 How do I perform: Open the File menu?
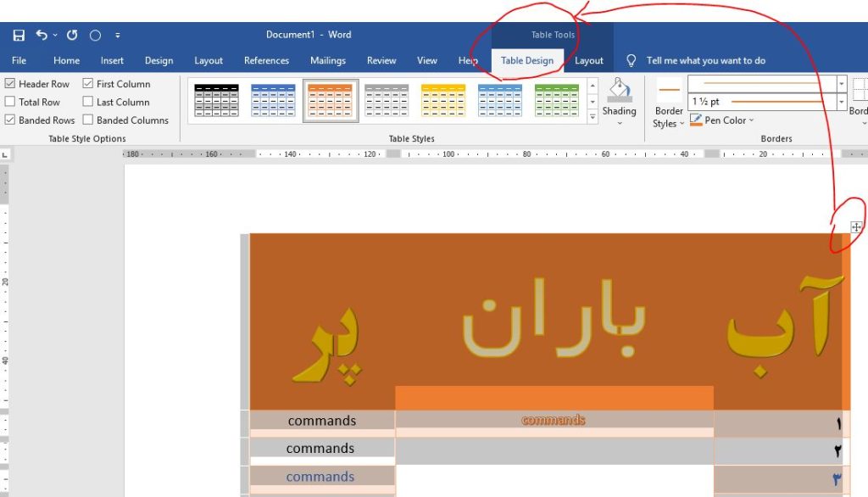tap(19, 60)
